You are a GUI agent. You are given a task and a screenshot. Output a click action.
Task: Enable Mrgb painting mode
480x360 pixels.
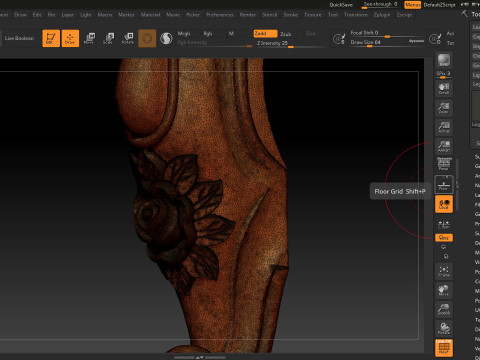[x=184, y=33]
